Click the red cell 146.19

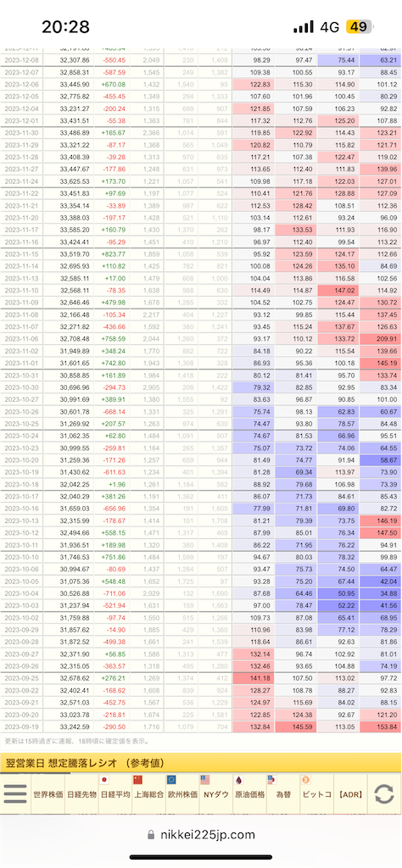coord(381,520)
